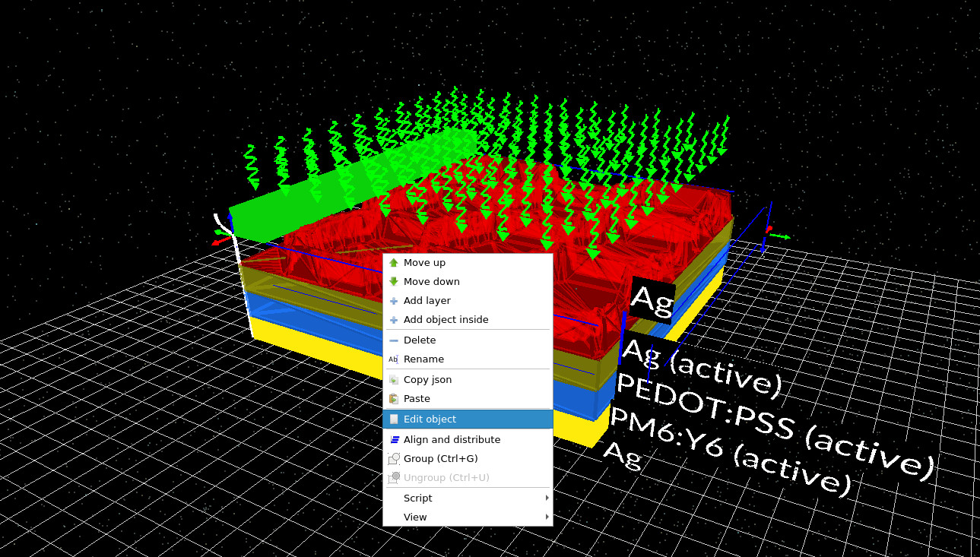Expand the Script submenu
The image size is (980, 557).
tap(417, 498)
